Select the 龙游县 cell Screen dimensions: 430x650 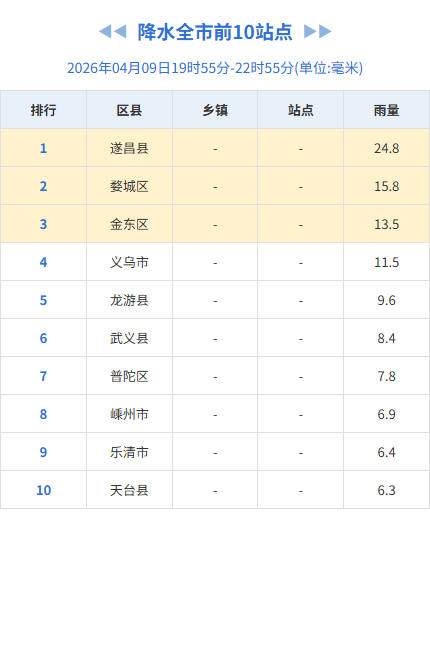129,300
